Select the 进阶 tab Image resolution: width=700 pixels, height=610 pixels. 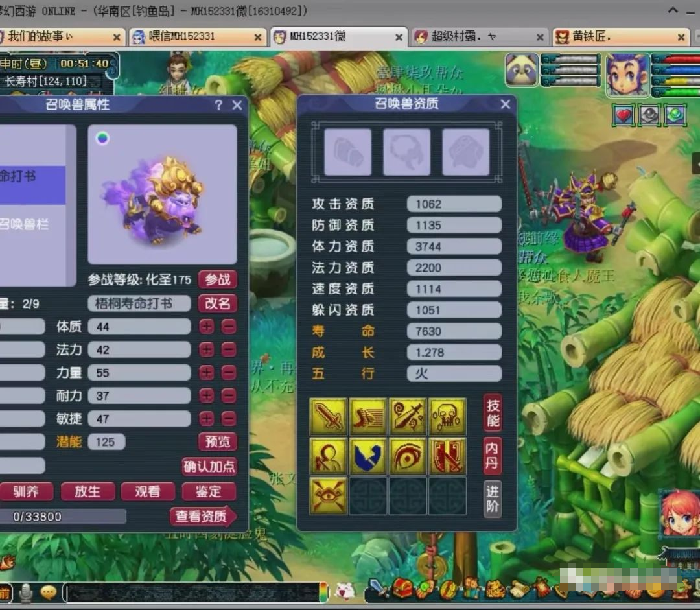[x=493, y=499]
